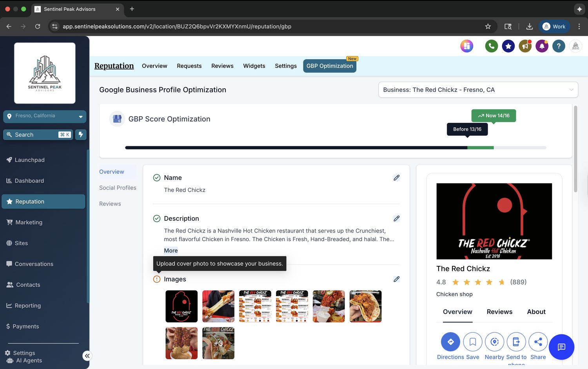Click the sidebar Search field

[x=38, y=135]
